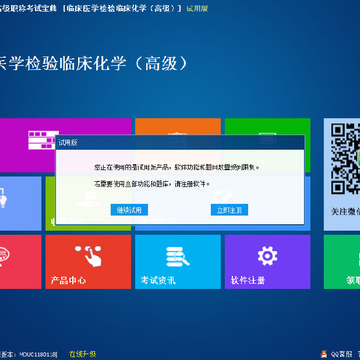
Task: Click the 产品中心 label
Action: click(68, 280)
